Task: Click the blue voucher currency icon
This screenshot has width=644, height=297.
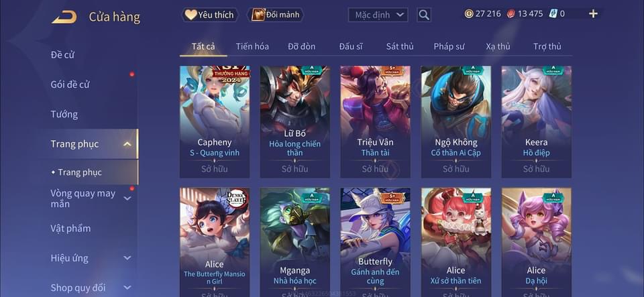Action: coord(552,13)
